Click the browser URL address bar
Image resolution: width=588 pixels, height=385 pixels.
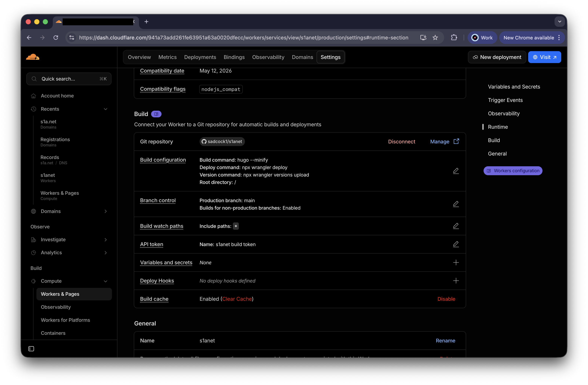coord(244,38)
